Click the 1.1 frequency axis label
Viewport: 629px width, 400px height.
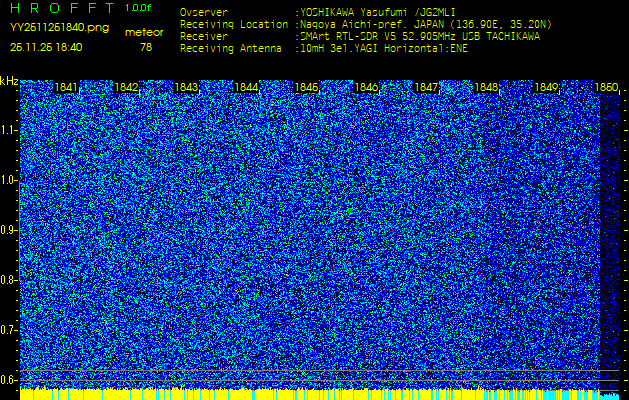8,130
